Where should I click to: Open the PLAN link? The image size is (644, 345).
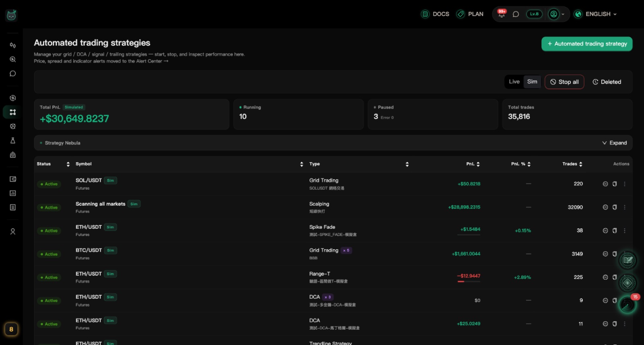pyautogui.click(x=470, y=14)
